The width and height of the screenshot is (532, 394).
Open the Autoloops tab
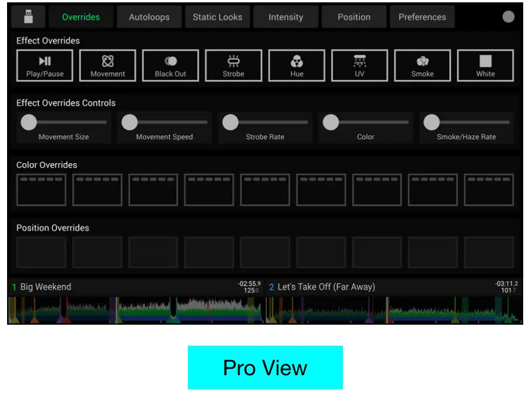[x=149, y=16]
